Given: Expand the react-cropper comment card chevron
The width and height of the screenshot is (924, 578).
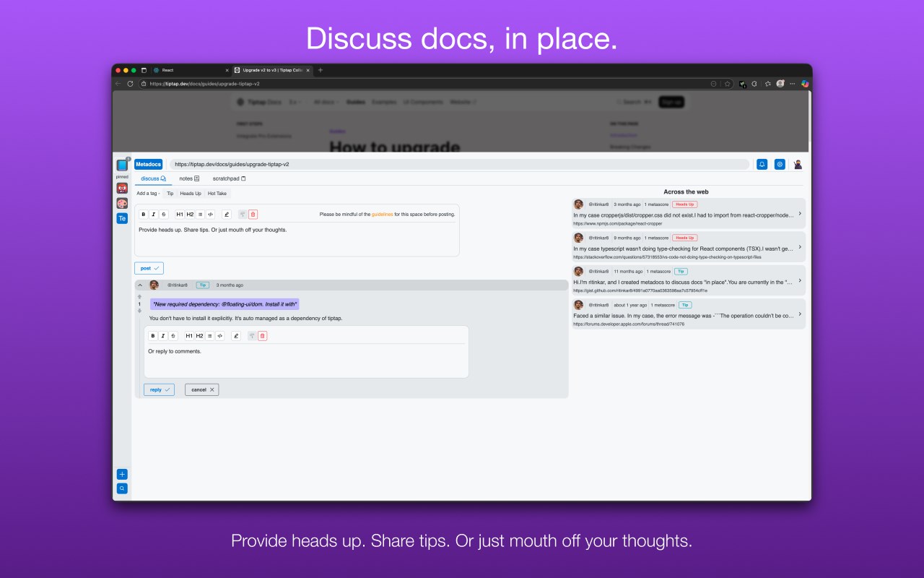Looking at the screenshot, I should coord(800,214).
